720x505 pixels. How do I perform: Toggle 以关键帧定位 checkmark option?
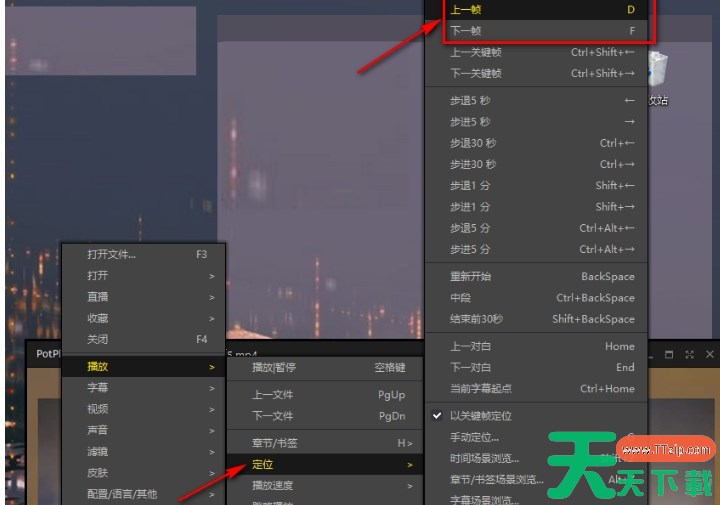click(536, 416)
